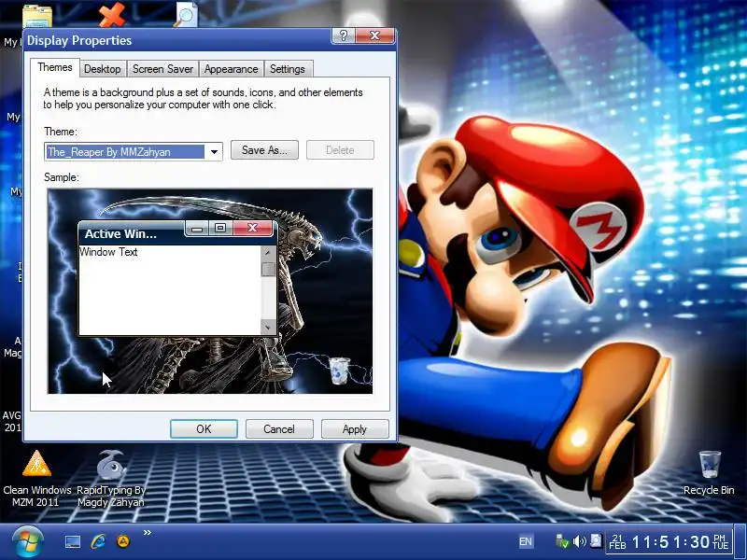Click the 'Active Win...' sample title bar
This screenshot has width=747, height=560.
120,234
